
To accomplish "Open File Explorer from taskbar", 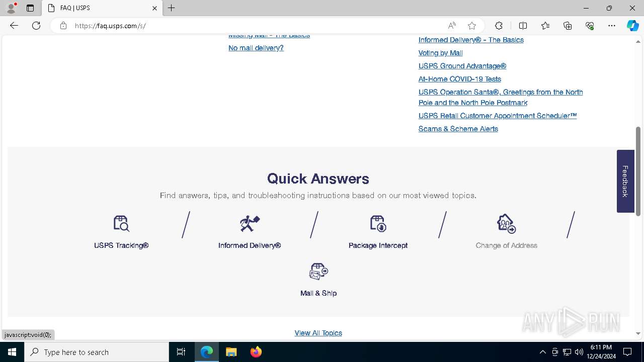I will click(x=231, y=352).
